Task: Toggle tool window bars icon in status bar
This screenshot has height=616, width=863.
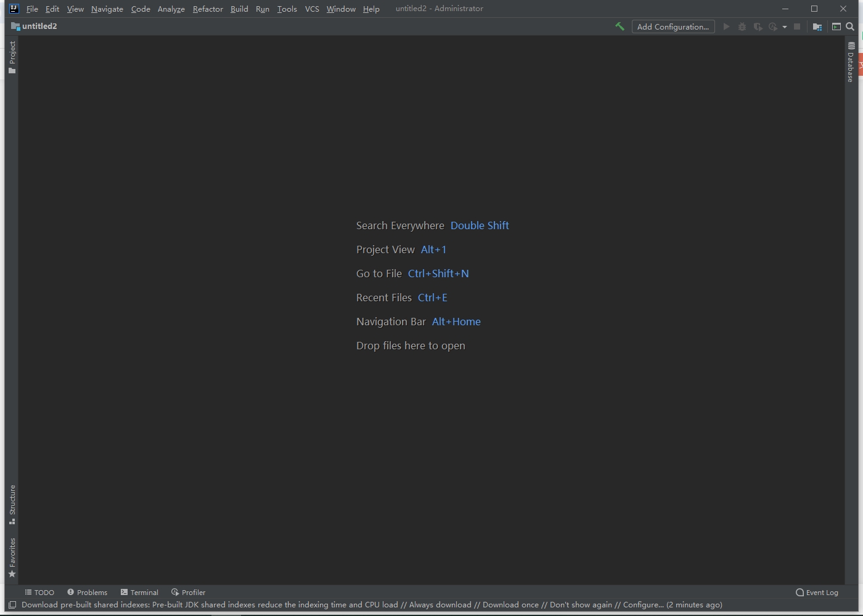Action: click(x=12, y=605)
